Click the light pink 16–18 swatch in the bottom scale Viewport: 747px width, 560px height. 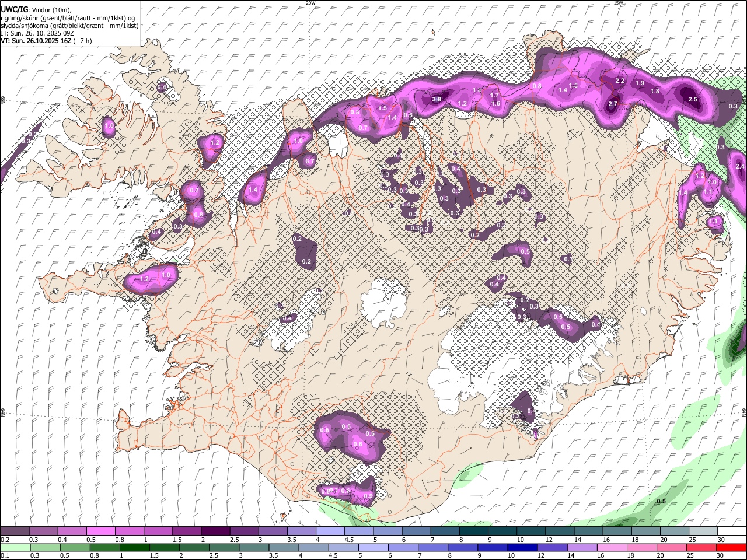(x=612, y=548)
